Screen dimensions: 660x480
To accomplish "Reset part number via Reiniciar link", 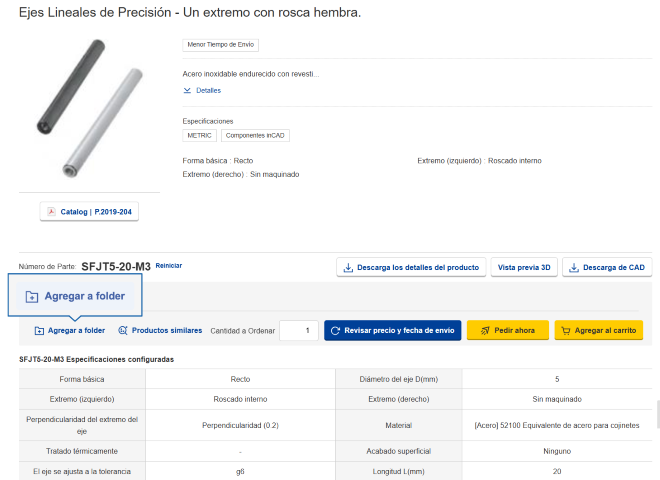I will point(169,266).
